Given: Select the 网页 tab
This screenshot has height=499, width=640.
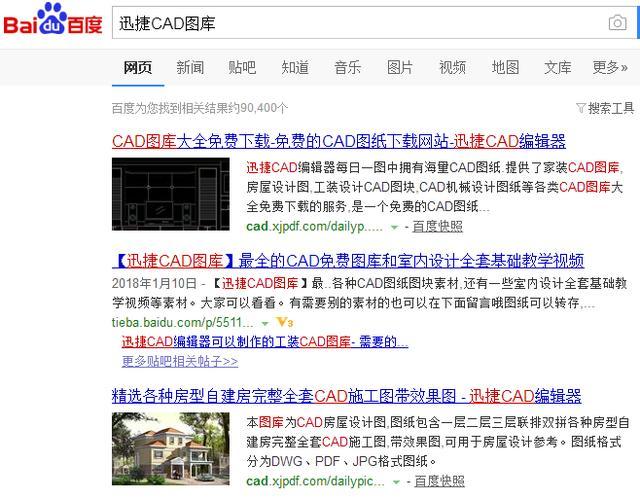Looking at the screenshot, I should 138,67.
